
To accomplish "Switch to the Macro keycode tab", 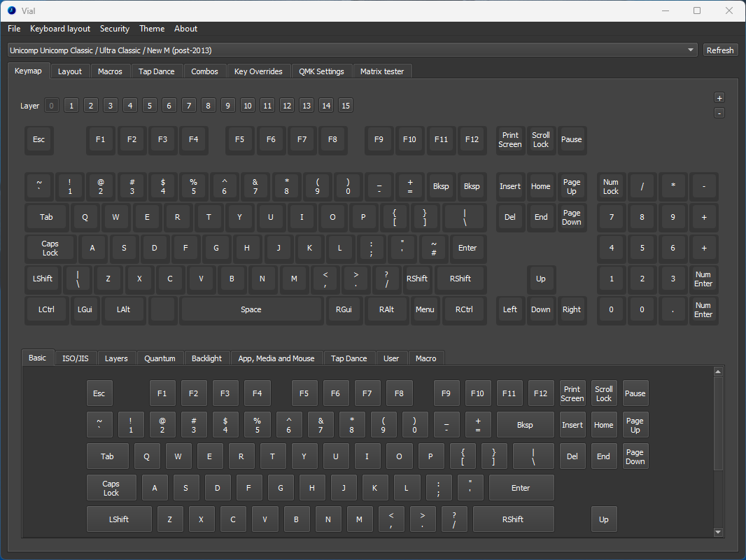I will [x=425, y=358].
